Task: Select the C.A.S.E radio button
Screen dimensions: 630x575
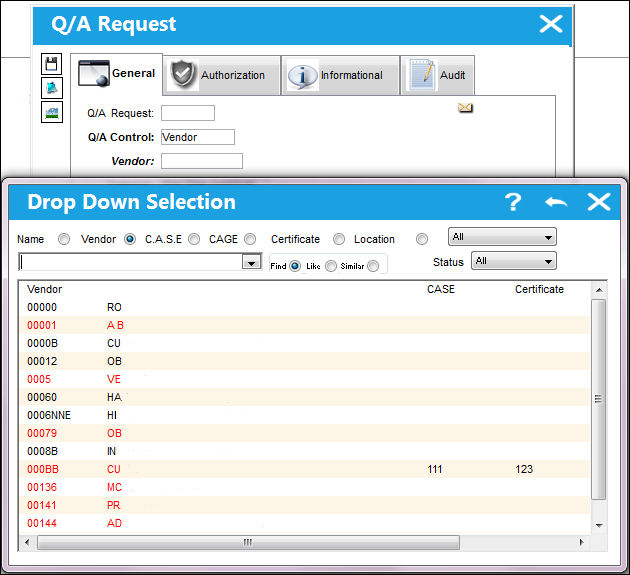Action: (x=194, y=239)
